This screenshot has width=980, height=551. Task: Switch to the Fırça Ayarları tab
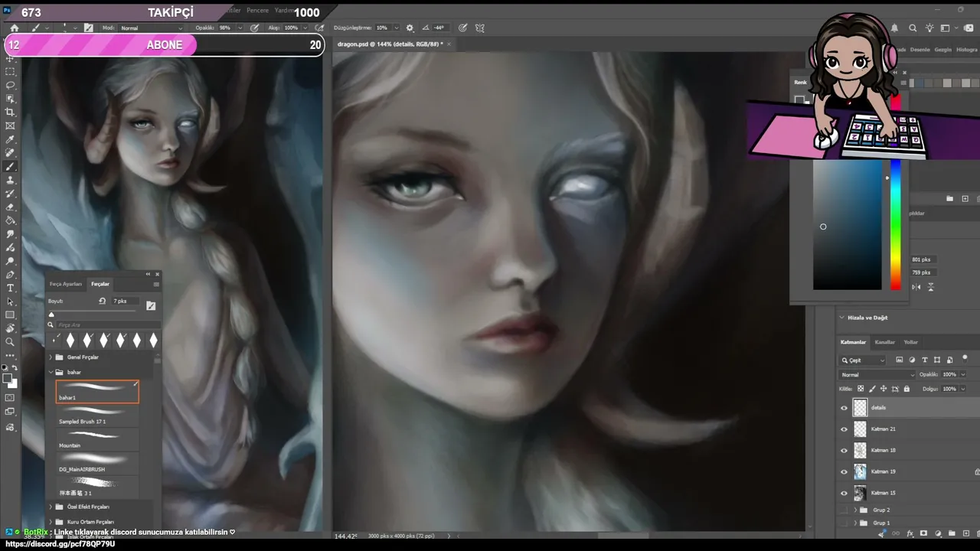66,284
